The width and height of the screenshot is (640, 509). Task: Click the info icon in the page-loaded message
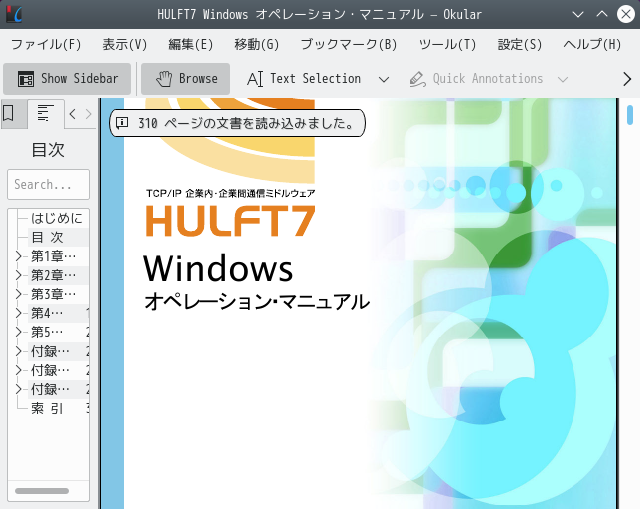pos(122,123)
